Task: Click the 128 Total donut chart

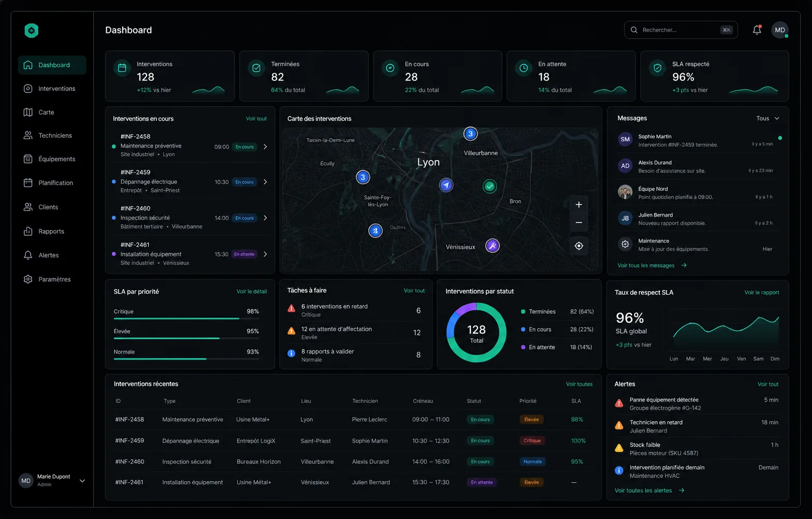Action: [x=476, y=332]
